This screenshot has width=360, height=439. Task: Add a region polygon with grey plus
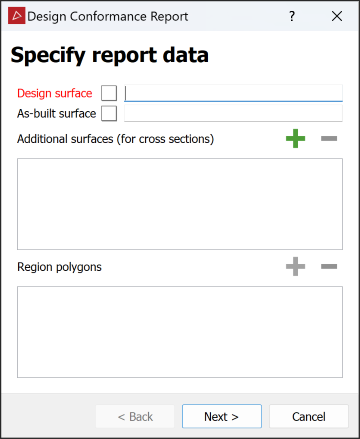(x=295, y=266)
